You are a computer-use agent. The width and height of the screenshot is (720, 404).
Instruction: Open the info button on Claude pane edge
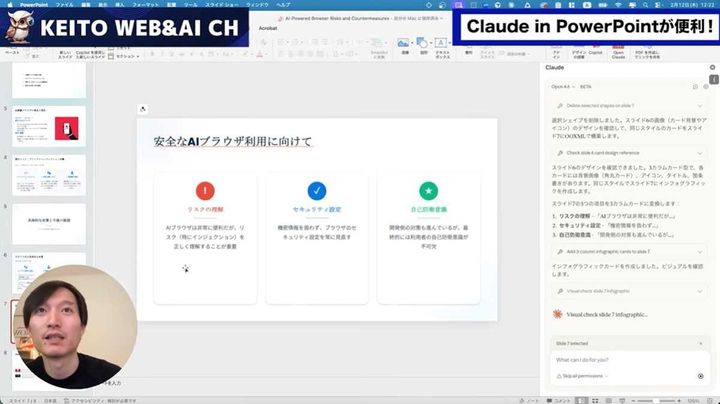pyautogui.click(x=714, y=79)
